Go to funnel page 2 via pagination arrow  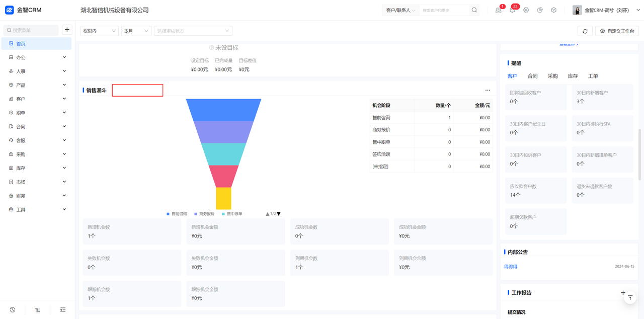[x=278, y=213]
